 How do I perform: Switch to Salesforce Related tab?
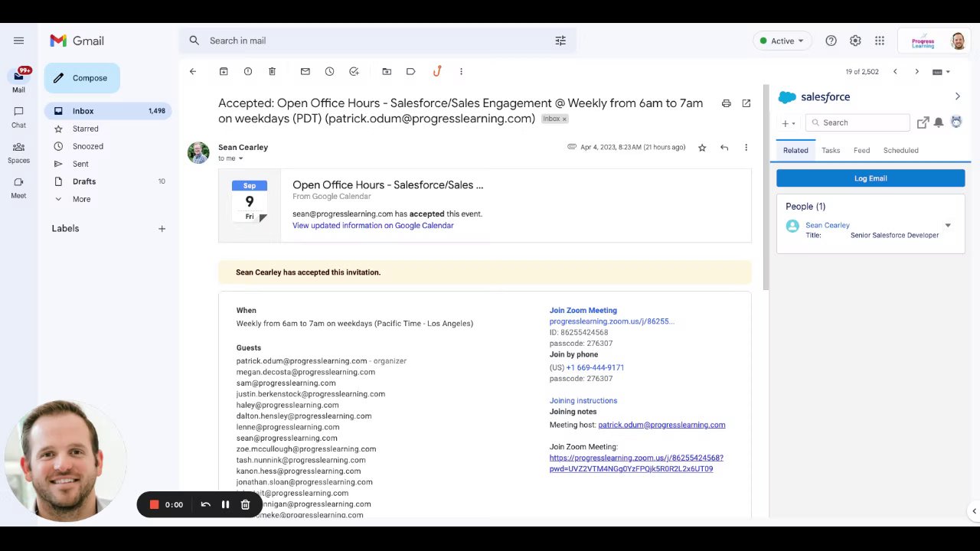click(x=795, y=151)
